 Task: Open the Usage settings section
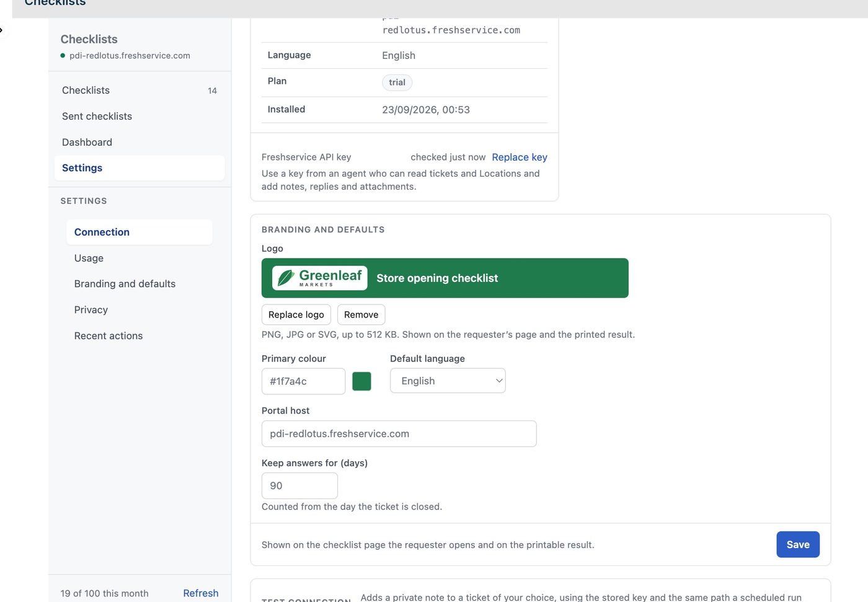point(139,258)
